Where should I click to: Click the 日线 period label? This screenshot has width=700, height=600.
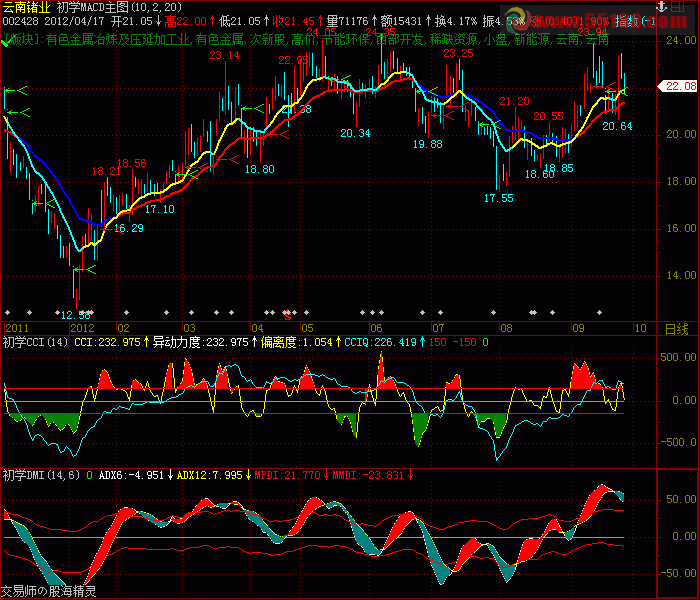point(676,329)
